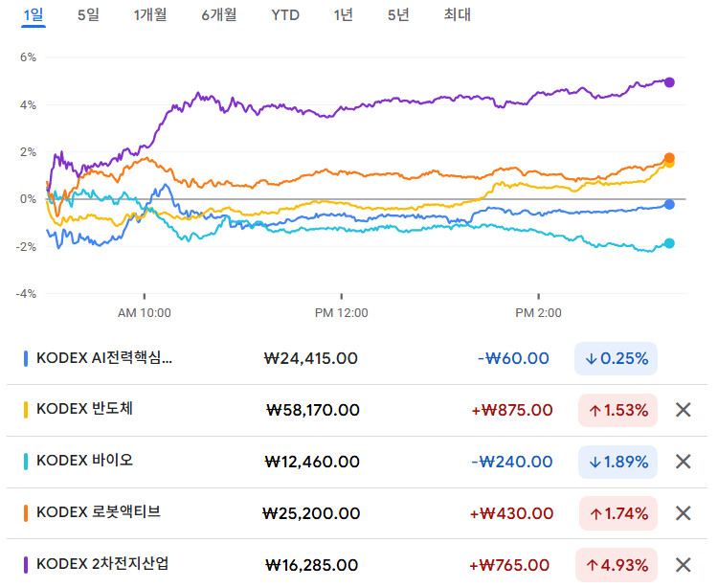Switch to the 5년 range
Screen dimensions: 718x588
(x=398, y=15)
